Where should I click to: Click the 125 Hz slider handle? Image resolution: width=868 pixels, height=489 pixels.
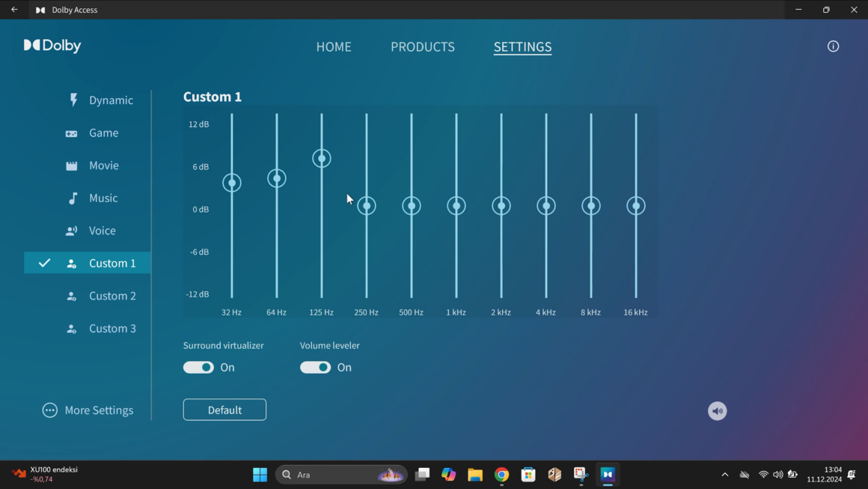tap(322, 159)
